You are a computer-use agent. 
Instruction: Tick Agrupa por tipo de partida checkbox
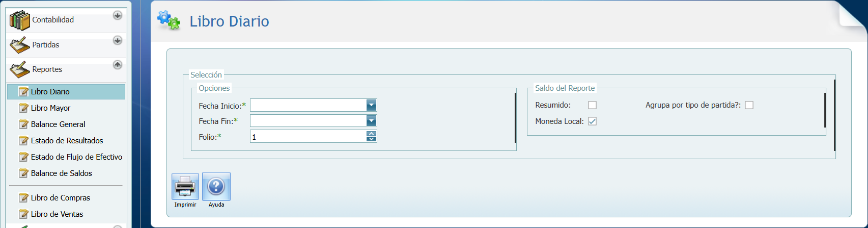[749, 105]
